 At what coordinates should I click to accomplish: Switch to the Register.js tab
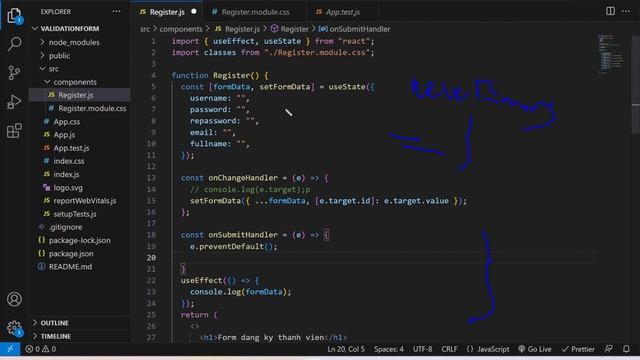coord(167,12)
